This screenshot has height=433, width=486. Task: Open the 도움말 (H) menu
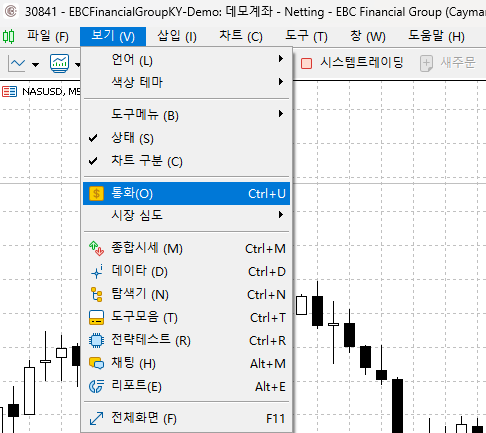[x=436, y=36]
